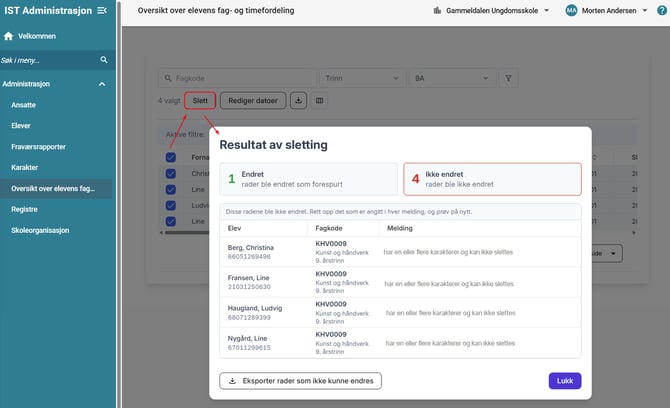Click the Berg, Christina row
This screenshot has height=408, width=670.
(x=400, y=252)
